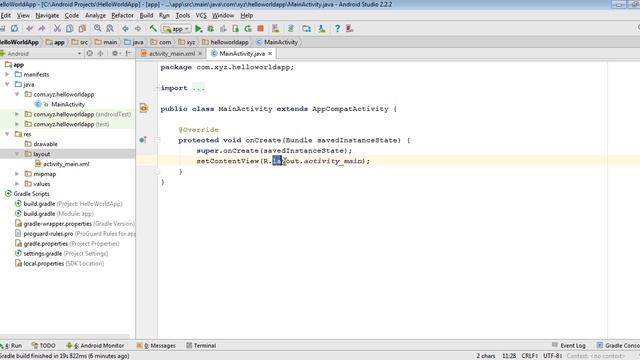Click the Rerun icon with green G
Viewport: 640px width, 360px height.
click(248, 29)
